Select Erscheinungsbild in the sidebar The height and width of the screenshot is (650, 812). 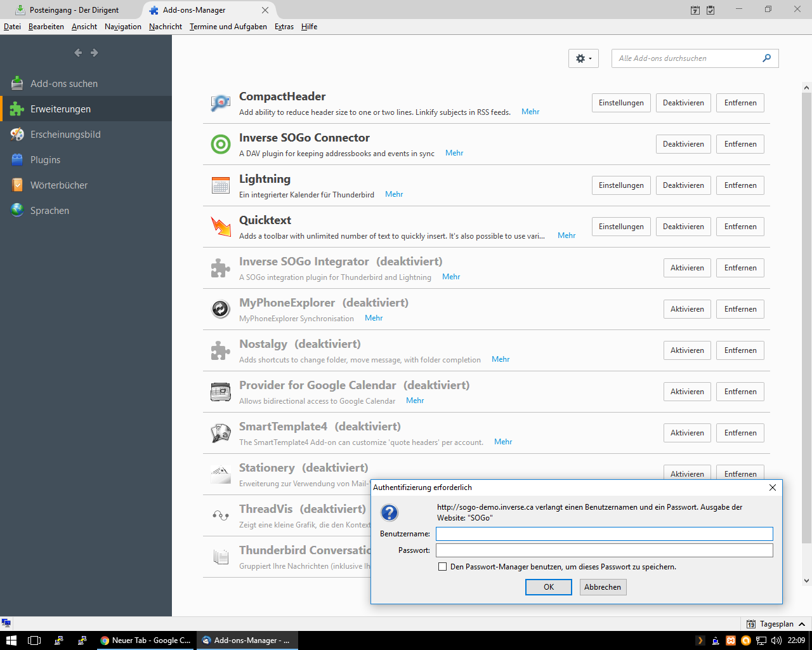[x=65, y=135]
